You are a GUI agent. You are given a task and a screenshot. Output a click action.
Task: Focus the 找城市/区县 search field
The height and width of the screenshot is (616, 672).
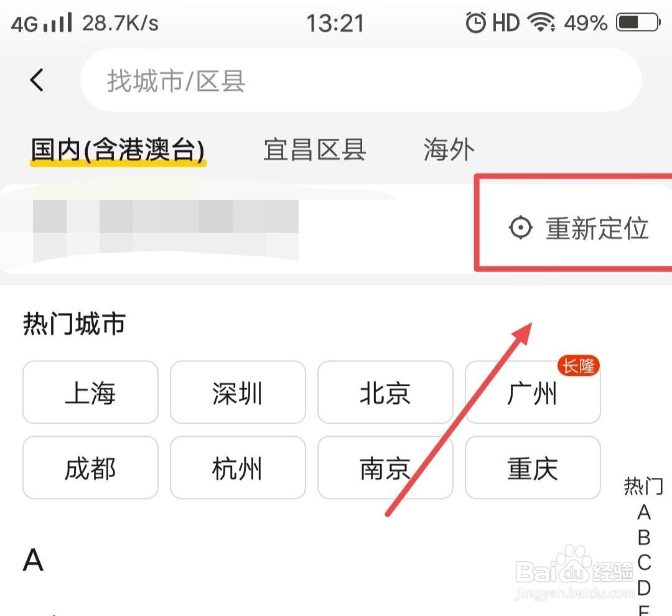(361, 80)
